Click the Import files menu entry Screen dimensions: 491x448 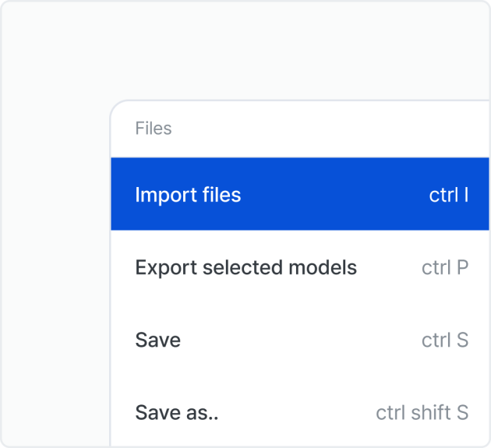[x=188, y=195]
